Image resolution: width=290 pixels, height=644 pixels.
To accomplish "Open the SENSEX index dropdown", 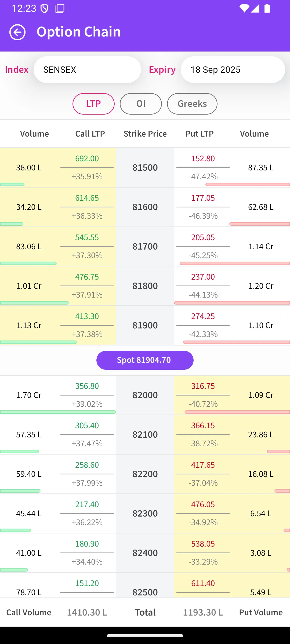I will coord(87,70).
